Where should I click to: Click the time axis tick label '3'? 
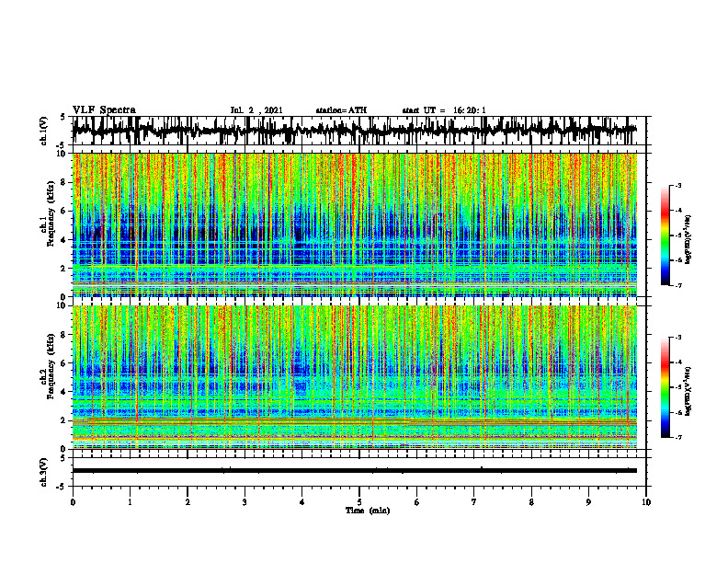point(245,502)
